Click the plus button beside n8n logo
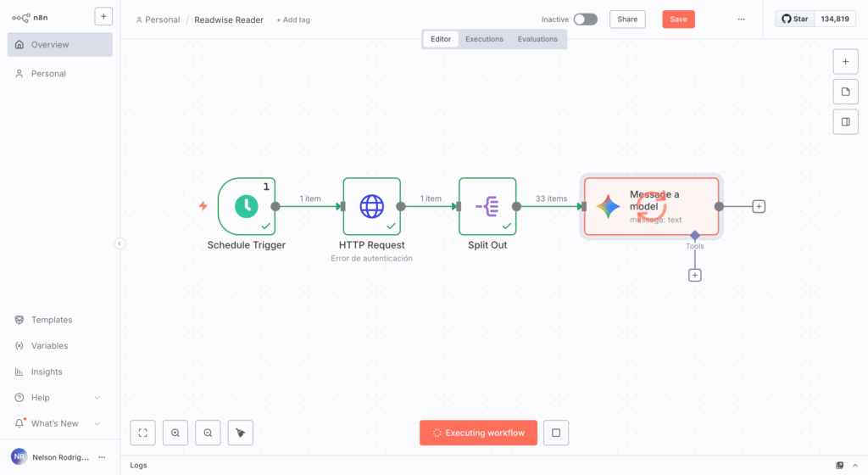The image size is (868, 475). (103, 17)
